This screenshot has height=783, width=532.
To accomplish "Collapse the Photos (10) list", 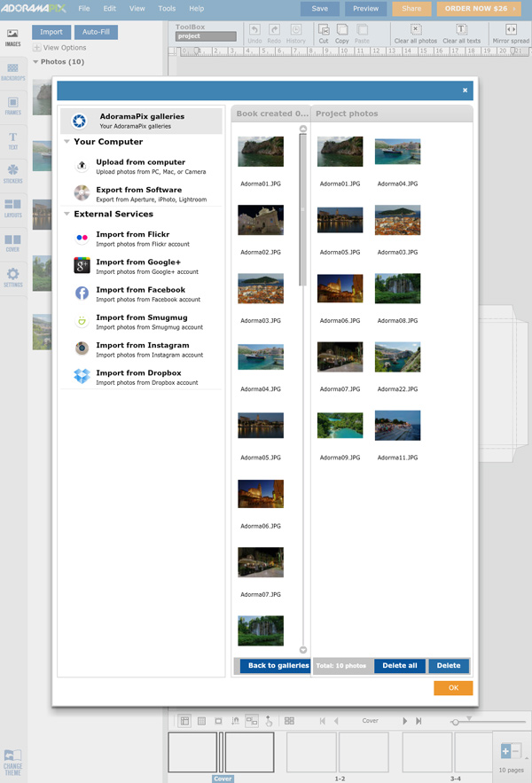I will [35, 62].
